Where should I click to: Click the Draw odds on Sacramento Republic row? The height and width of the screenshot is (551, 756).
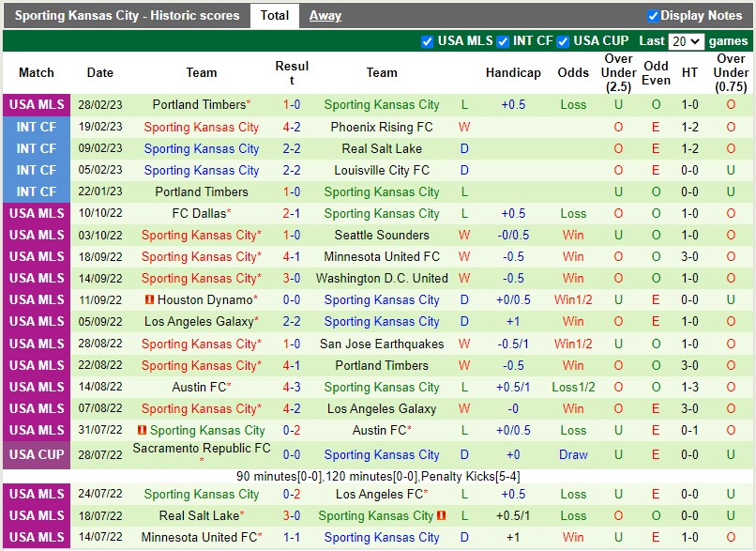[573, 454]
